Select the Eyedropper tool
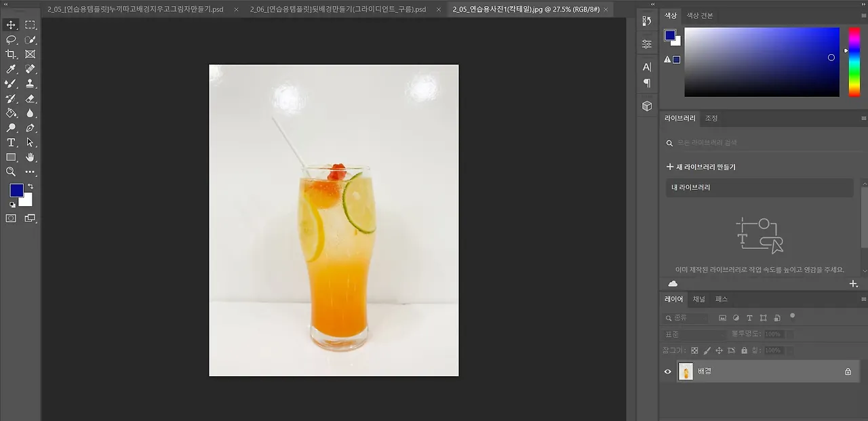The image size is (868, 421). 11,69
